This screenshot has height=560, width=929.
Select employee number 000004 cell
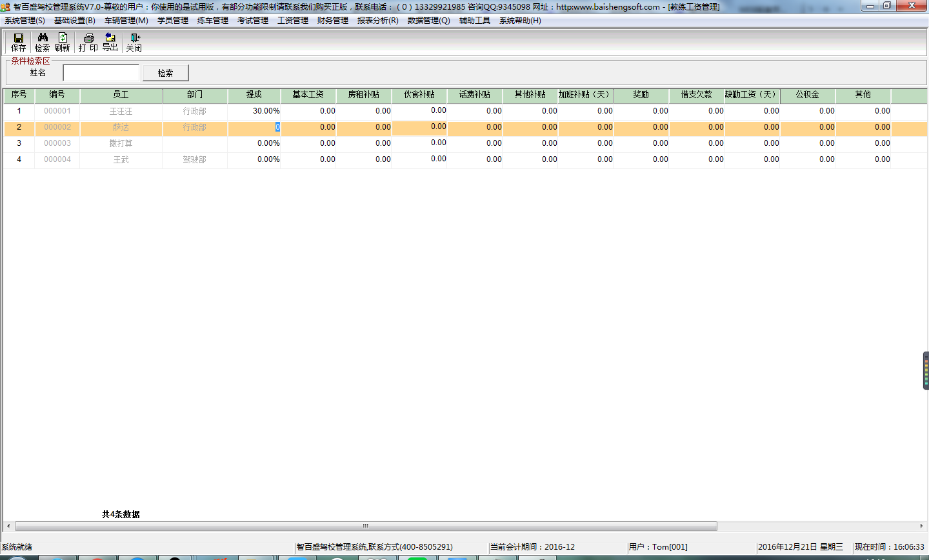tap(57, 159)
